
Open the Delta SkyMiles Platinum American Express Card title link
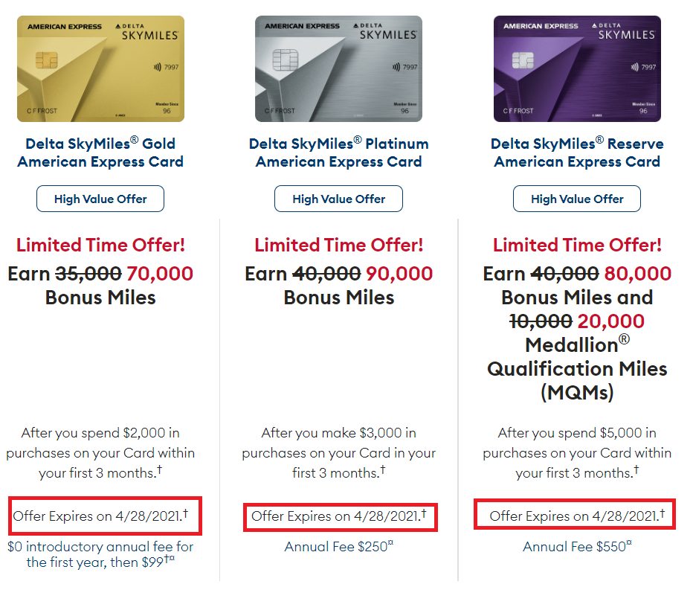click(x=338, y=153)
